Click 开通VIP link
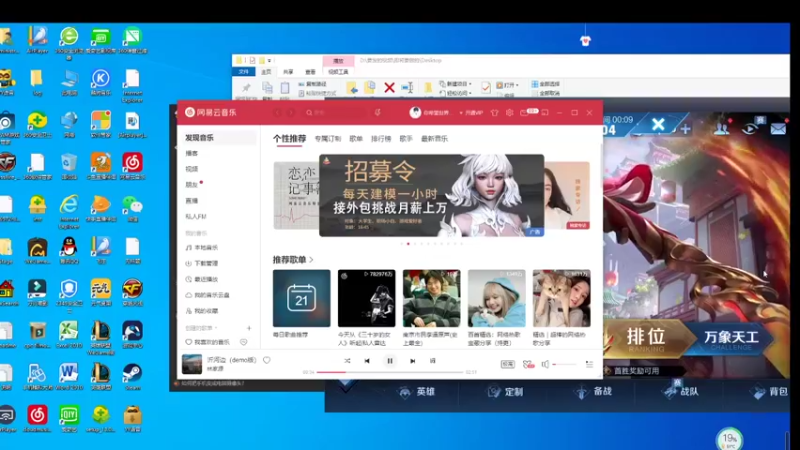The height and width of the screenshot is (450, 800). coord(473,113)
